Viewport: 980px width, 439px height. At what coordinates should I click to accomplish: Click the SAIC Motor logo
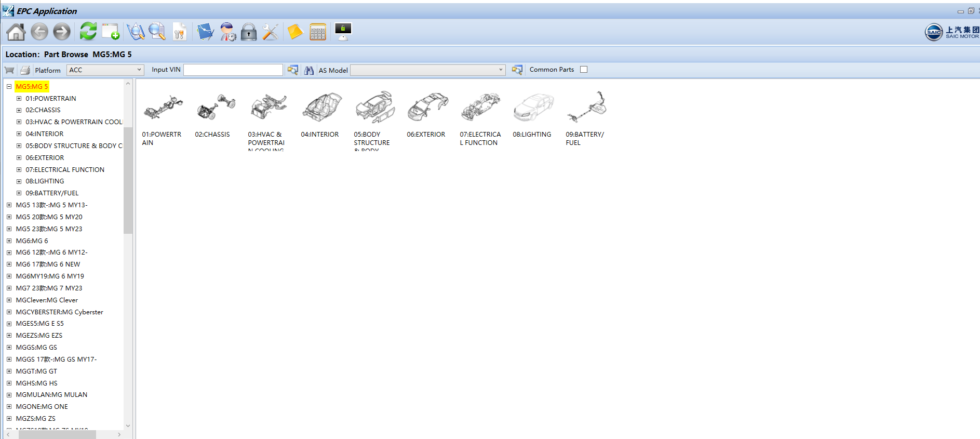pyautogui.click(x=952, y=32)
